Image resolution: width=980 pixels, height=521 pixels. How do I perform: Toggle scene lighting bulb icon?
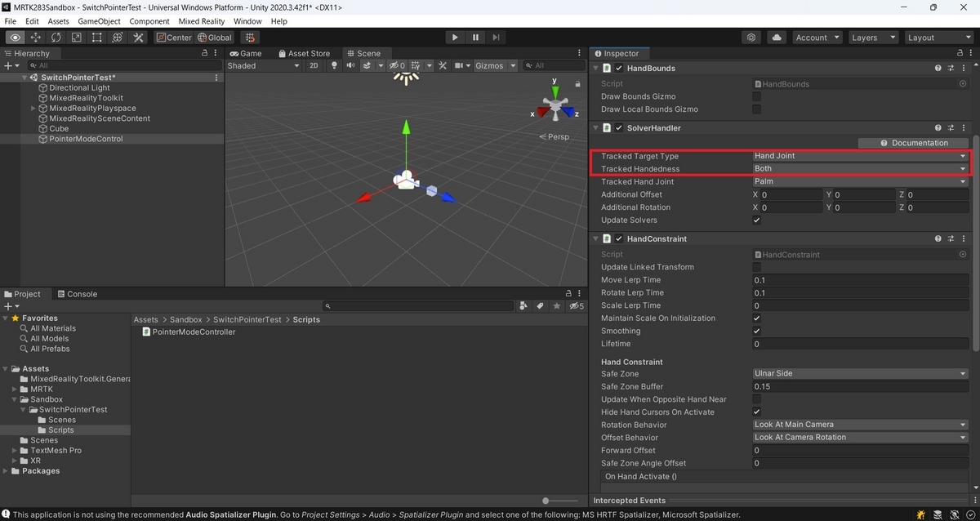pyautogui.click(x=333, y=65)
